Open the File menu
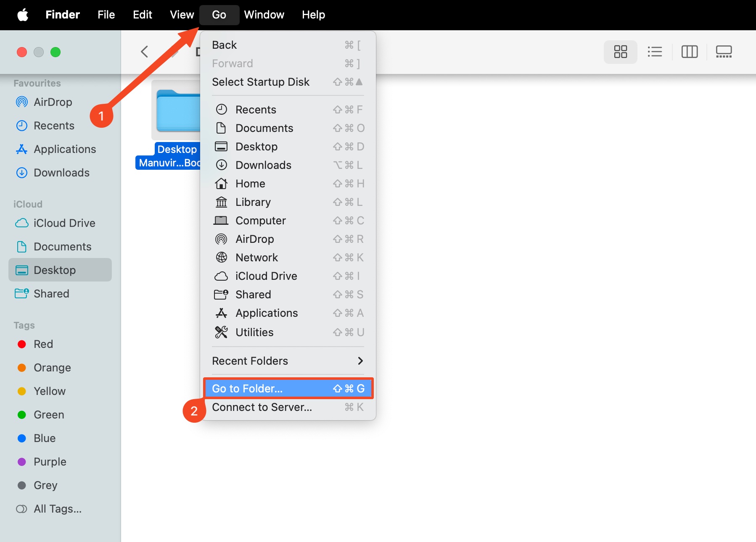This screenshot has width=756, height=542. click(x=106, y=15)
